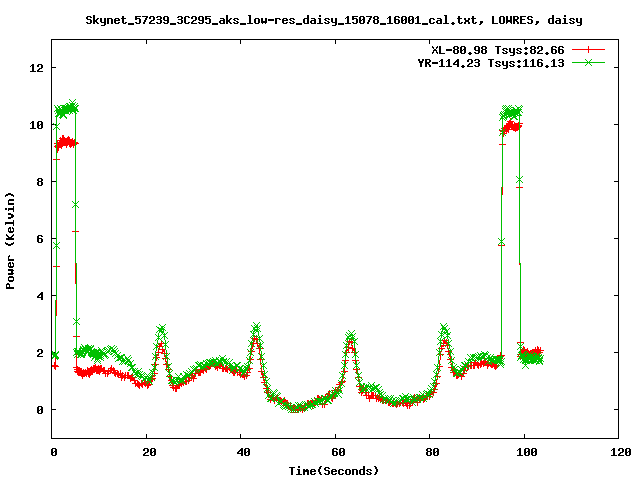This screenshot has width=640, height=480.
Task: Click x-axis tick label 100
Action: tap(527, 452)
